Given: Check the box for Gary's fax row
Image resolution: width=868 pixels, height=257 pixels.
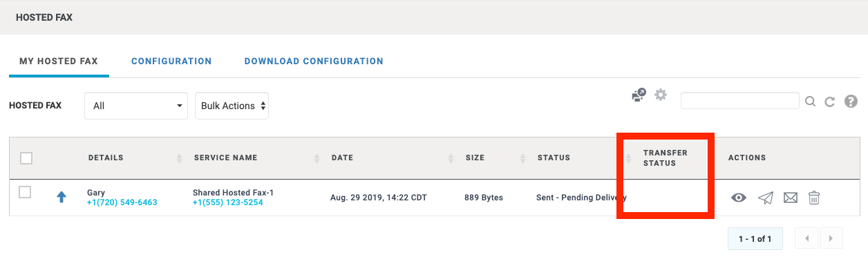Looking at the screenshot, I should [x=25, y=192].
